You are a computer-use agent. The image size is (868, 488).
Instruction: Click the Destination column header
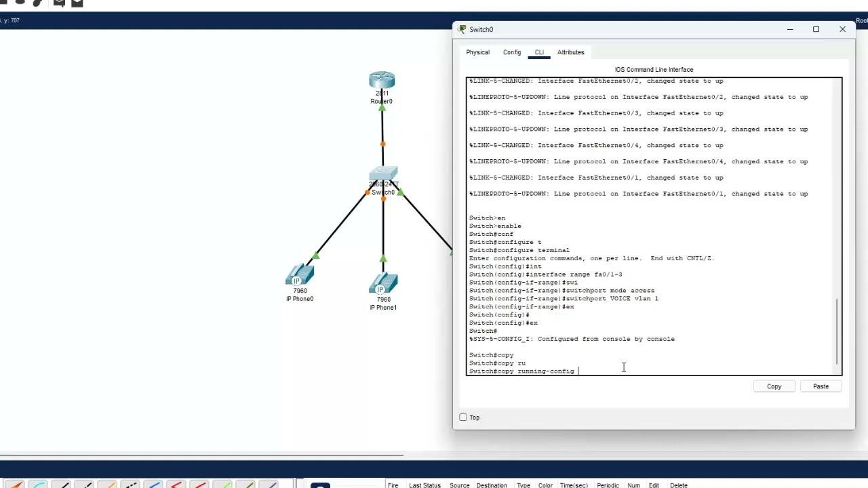point(492,485)
